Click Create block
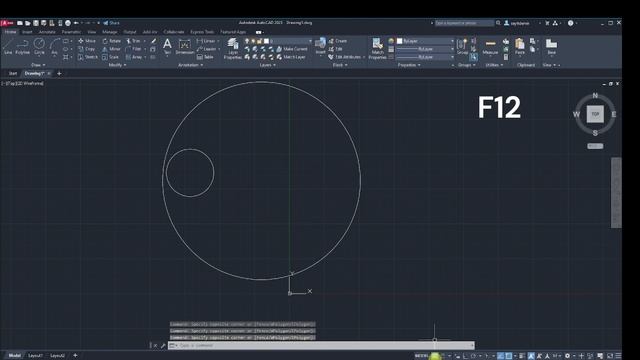This screenshot has width=640, height=360. 338,41
